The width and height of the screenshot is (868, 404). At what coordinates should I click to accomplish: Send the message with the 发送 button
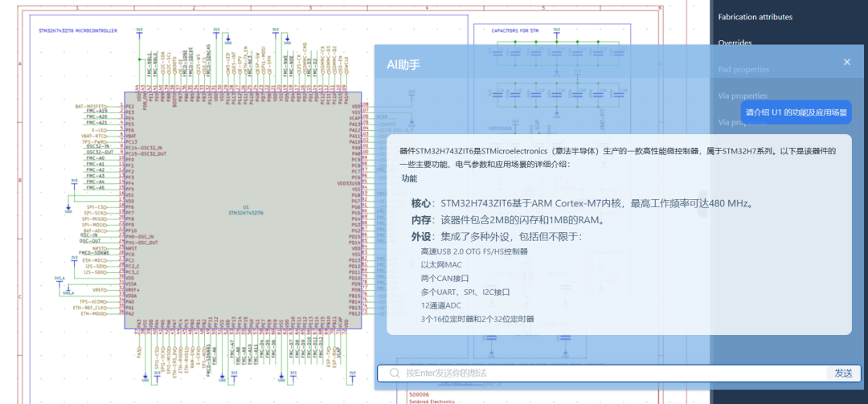coord(843,373)
